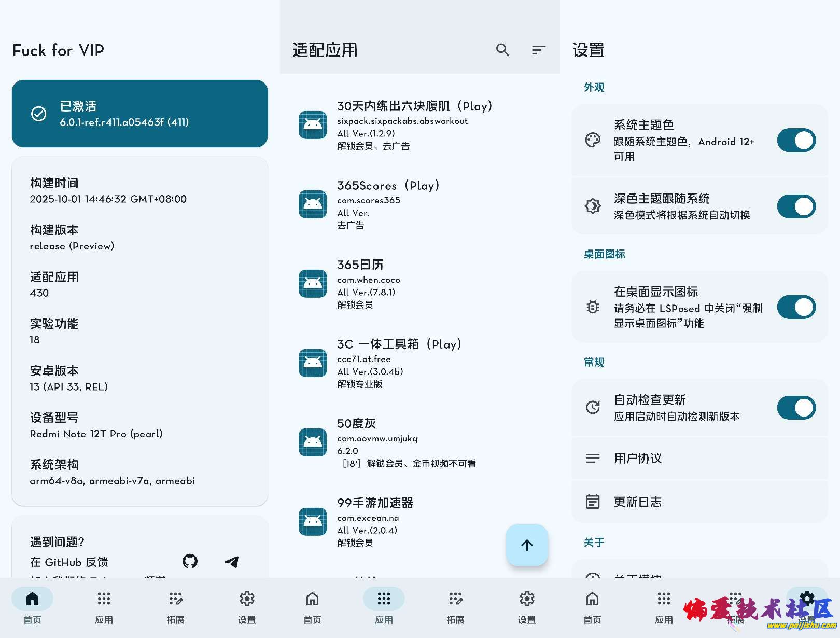Screen dimensions: 840x638
Task: Turn off 在桌面显示图标 switch
Action: click(796, 307)
